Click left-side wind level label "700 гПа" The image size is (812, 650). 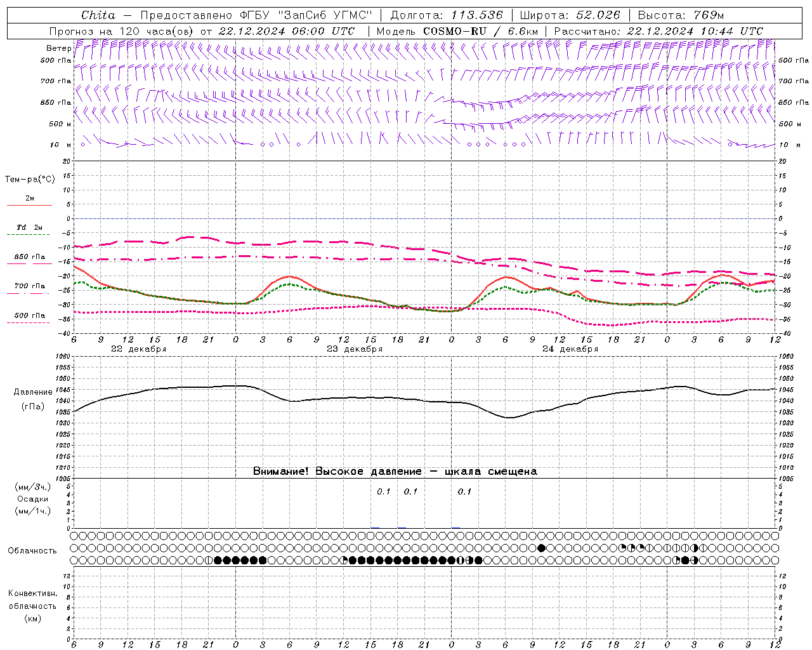coord(56,81)
